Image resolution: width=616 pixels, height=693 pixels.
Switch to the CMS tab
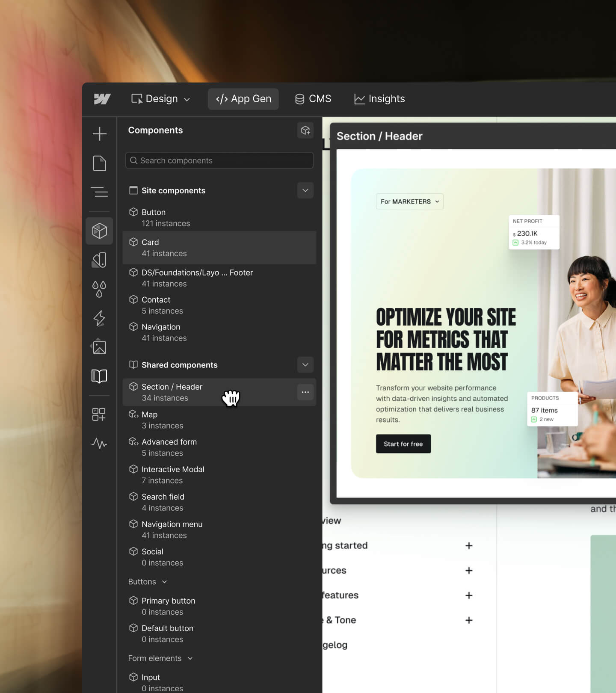click(x=313, y=99)
